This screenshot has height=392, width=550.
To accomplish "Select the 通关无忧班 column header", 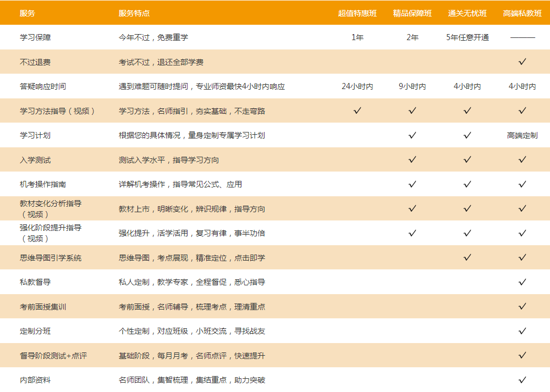I will [x=468, y=13].
